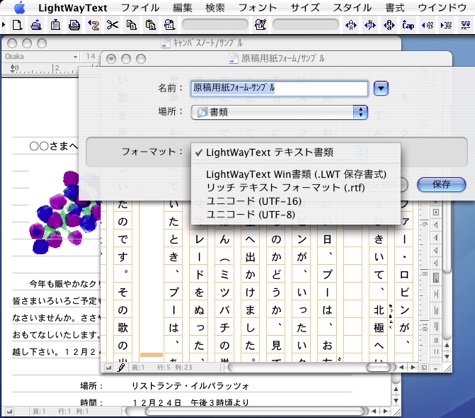Click the text リストランテ・イルパラッツォ

pos(190,386)
